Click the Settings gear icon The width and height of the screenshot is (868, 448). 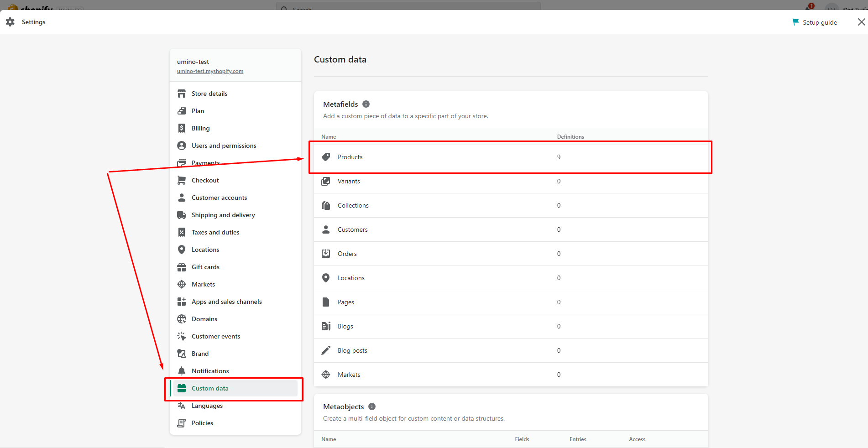click(10, 22)
